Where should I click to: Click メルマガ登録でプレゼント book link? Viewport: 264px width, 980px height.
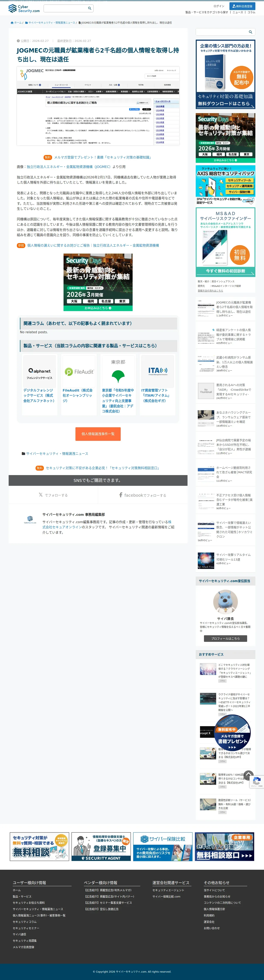tap(102, 157)
